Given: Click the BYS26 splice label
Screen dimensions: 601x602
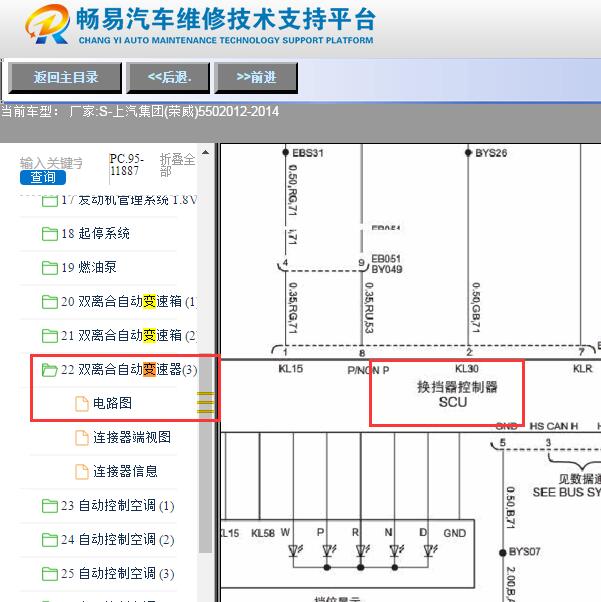Looking at the screenshot, I should (491, 153).
